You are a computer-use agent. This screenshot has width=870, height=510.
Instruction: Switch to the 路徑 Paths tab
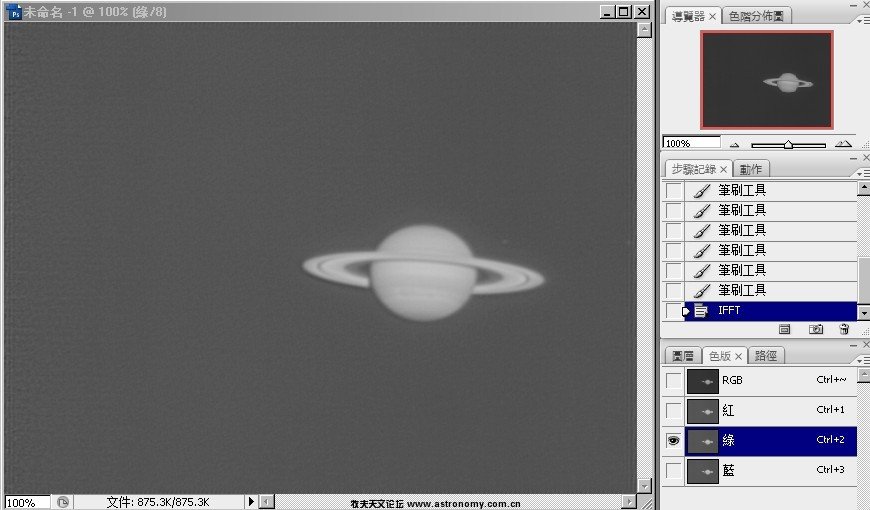[x=766, y=356]
